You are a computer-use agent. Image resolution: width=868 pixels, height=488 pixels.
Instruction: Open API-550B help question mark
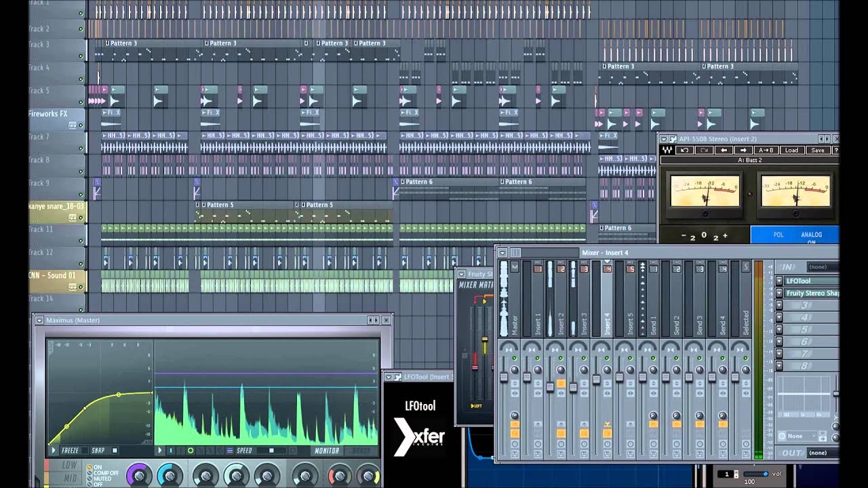(x=835, y=150)
